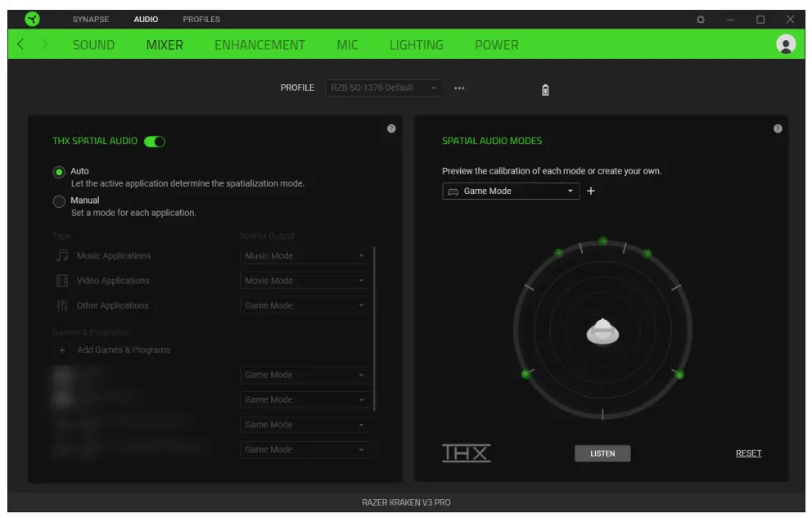Switch to the LIGHTING tab
This screenshot has height=518, width=812.
click(416, 45)
